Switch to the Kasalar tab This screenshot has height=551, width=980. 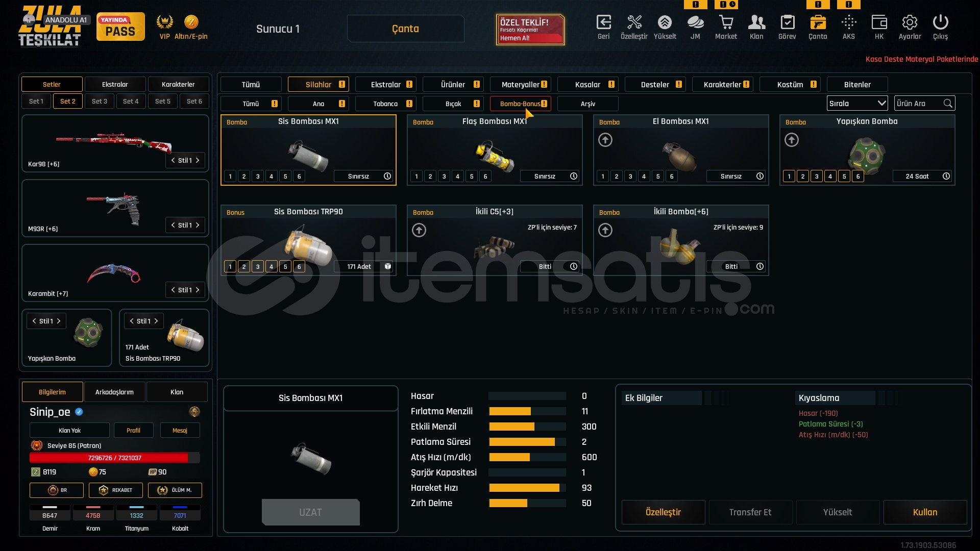[588, 85]
